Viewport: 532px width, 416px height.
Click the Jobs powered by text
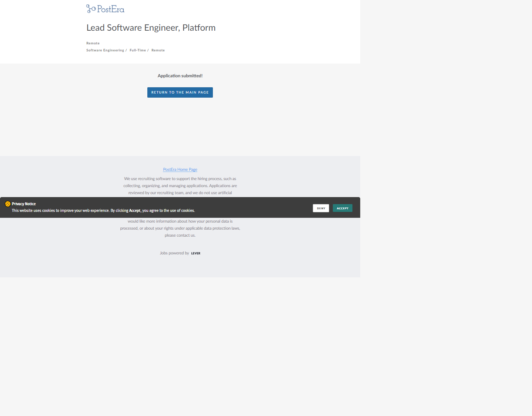(174, 253)
